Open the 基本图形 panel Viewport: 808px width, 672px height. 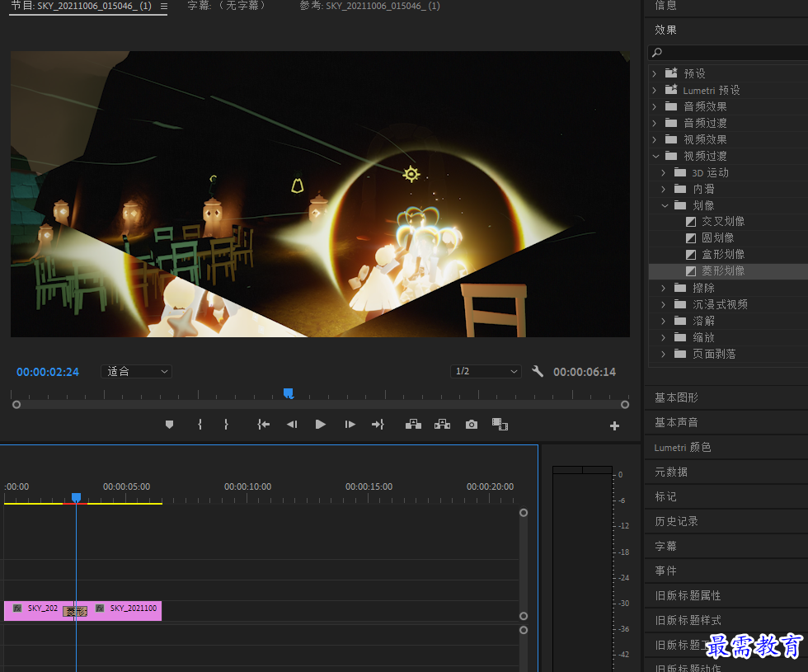676,397
